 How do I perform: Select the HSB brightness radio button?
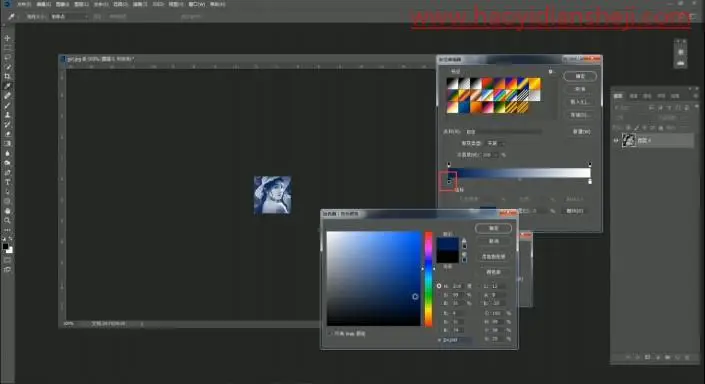(439, 304)
